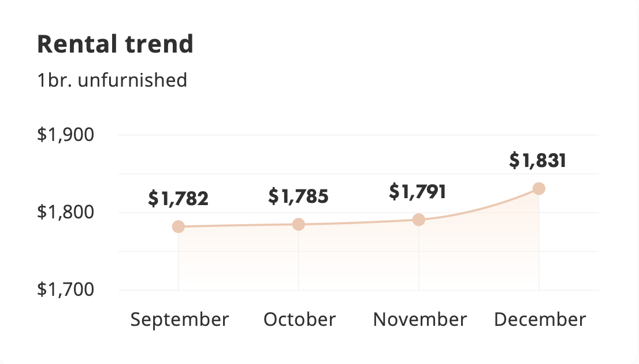Click the $1,831 value label
The image size is (639, 364).
tap(538, 160)
